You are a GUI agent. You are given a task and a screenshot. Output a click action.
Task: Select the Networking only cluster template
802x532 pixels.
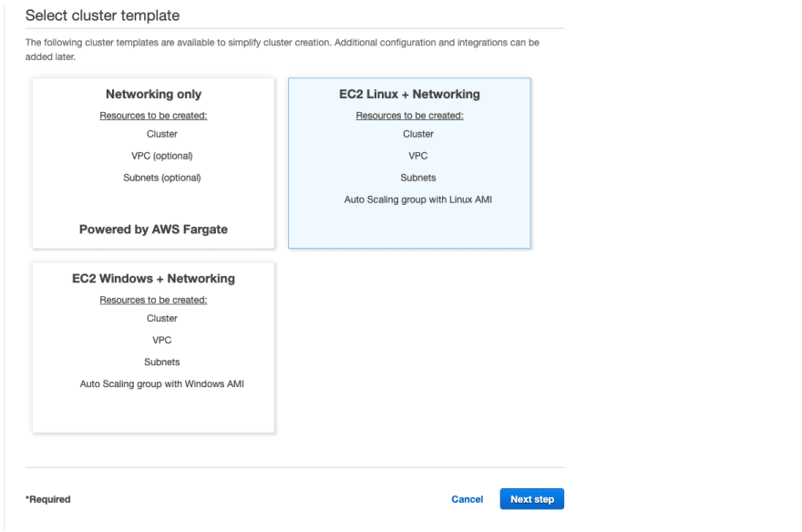[153, 163]
